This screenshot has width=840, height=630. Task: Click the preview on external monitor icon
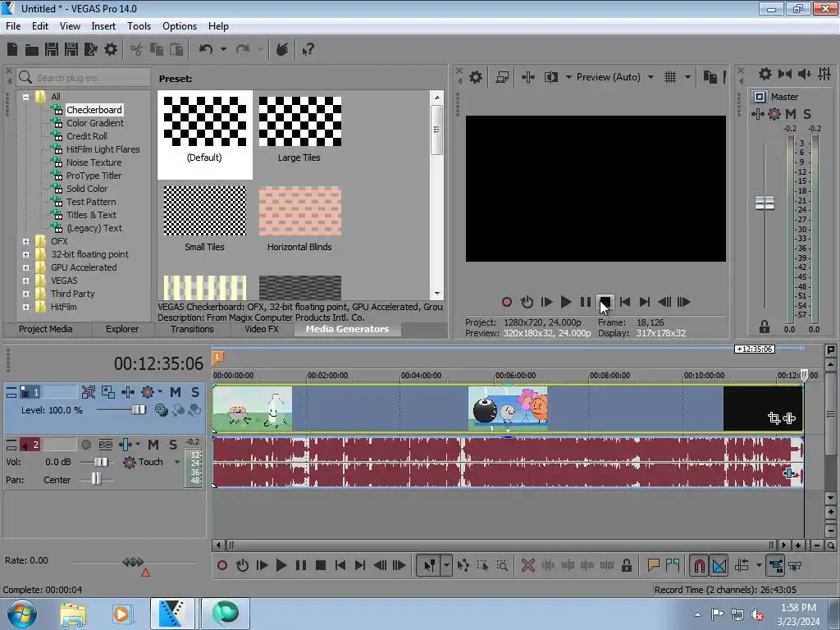click(502, 77)
